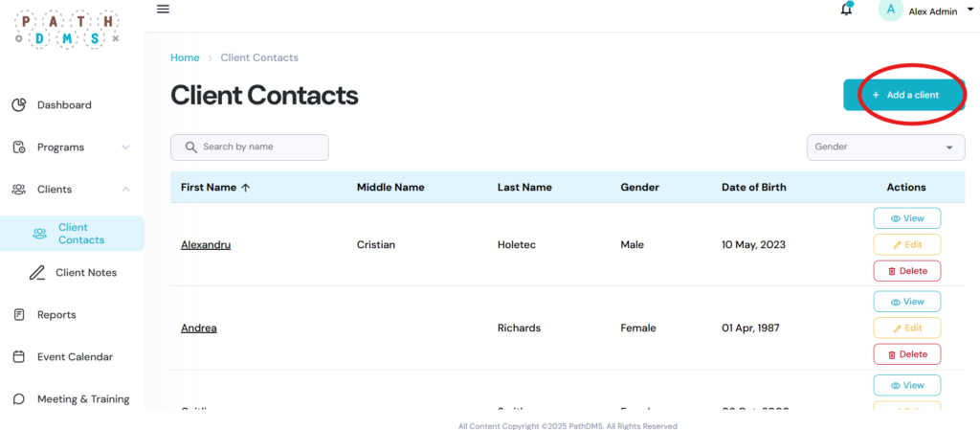Select Client Contacts in the sidebar
The height and width of the screenshot is (430, 980).
pyautogui.click(x=81, y=234)
